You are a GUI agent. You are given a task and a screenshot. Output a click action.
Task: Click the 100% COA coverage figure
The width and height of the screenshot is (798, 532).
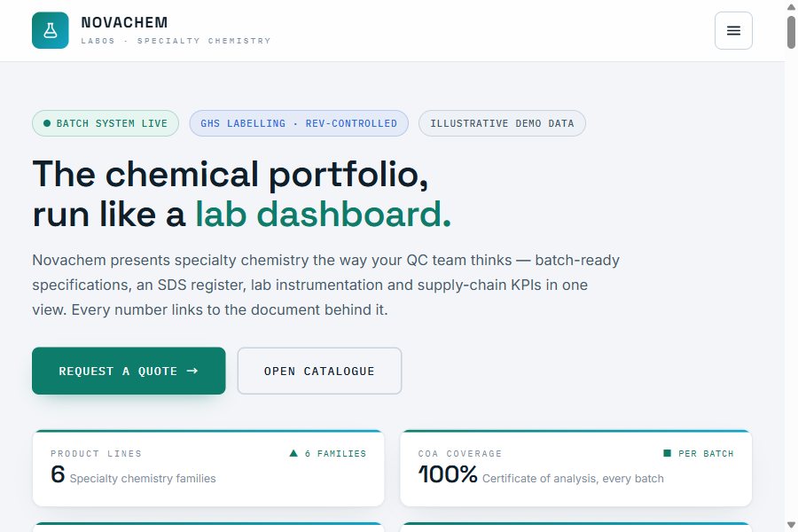448,474
